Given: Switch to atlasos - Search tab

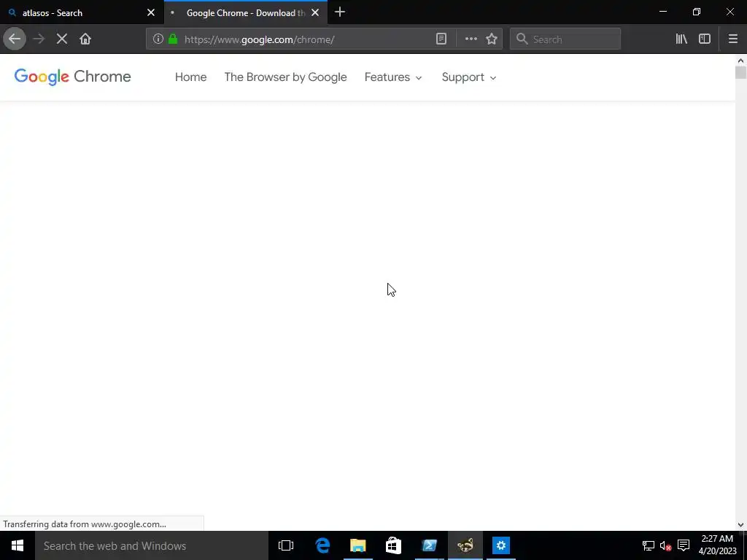Looking at the screenshot, I should 82,13.
